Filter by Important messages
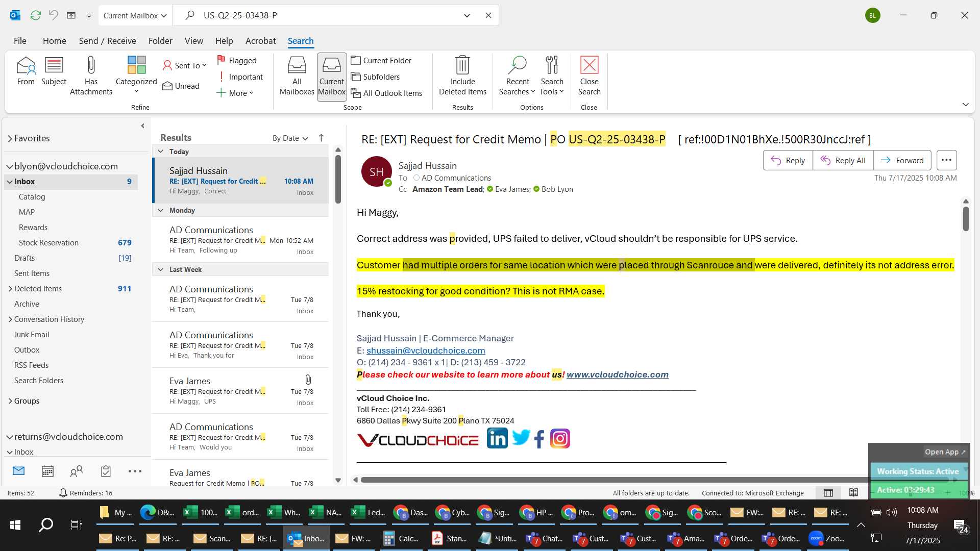Viewport: 980px width, 551px height. [x=240, y=77]
